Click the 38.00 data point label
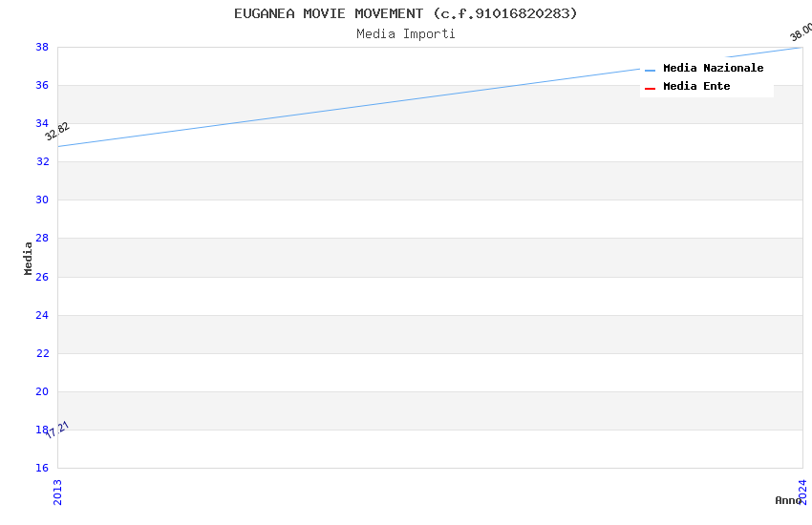The height and width of the screenshot is (525, 812). tap(801, 31)
